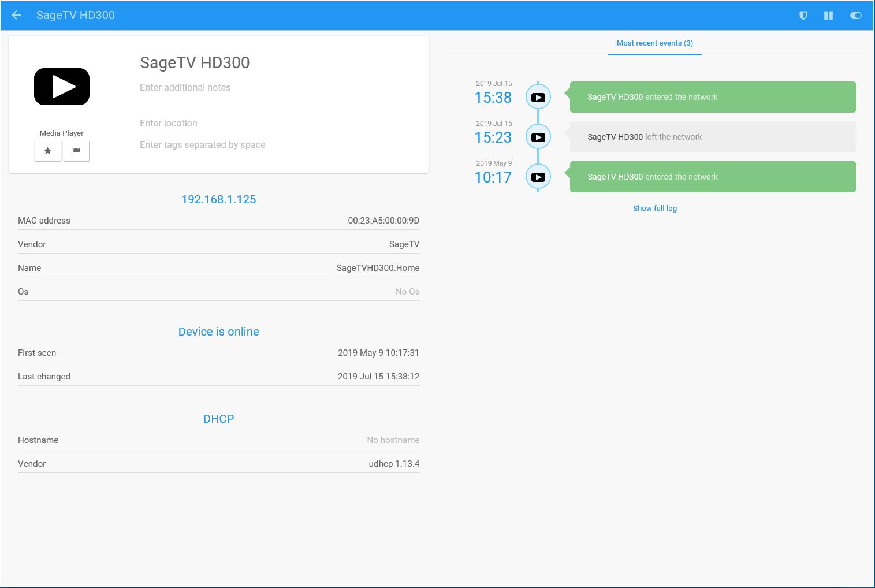Image resolution: width=875 pixels, height=588 pixels.
Task: Open the 'Show full log' link
Action: [654, 209]
